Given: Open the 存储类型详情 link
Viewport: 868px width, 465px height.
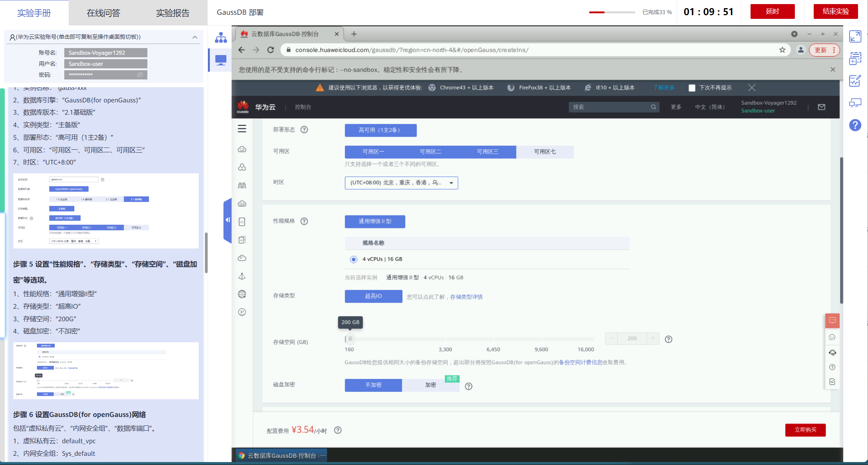Looking at the screenshot, I should pyautogui.click(x=466, y=297).
